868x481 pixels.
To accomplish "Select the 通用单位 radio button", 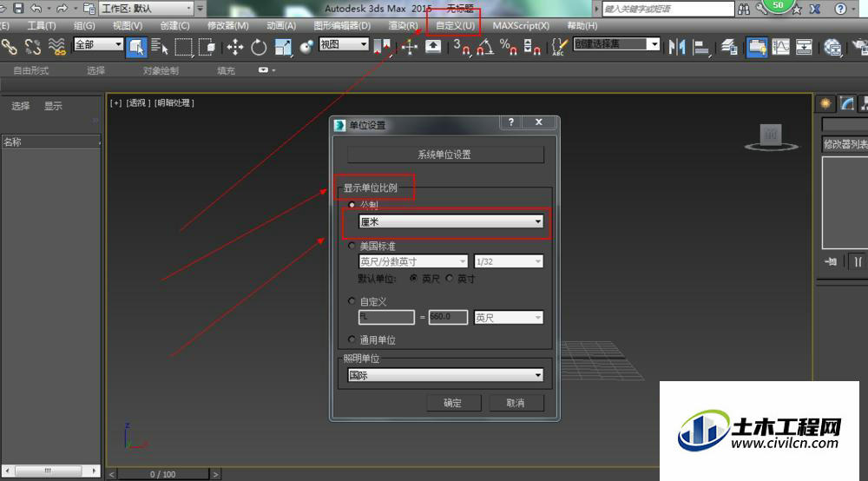I will (352, 339).
